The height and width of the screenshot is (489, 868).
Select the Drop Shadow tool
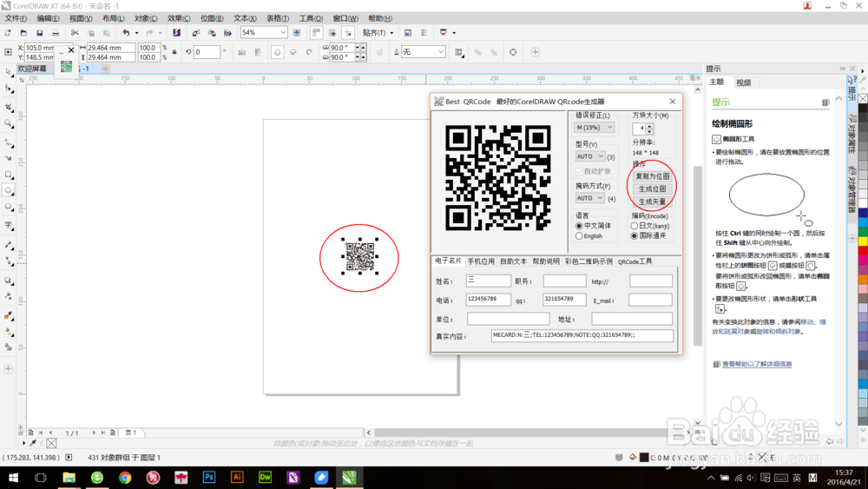click(9, 281)
